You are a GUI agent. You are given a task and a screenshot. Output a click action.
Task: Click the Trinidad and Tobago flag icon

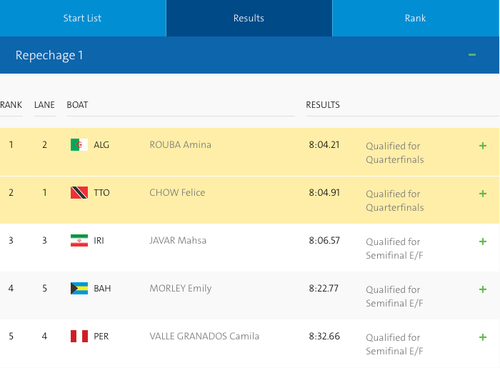tap(79, 193)
